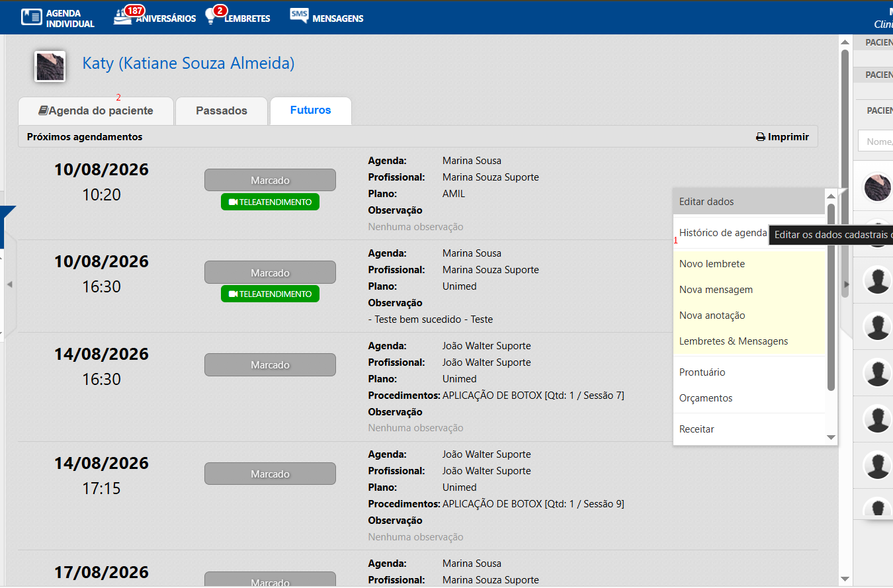
Task: Click the patient name search field
Action: (875, 141)
